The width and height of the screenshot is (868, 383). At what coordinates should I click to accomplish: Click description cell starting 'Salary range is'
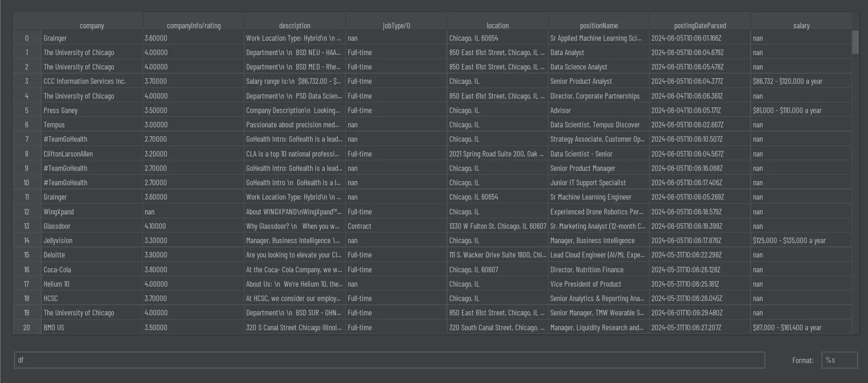295,81
